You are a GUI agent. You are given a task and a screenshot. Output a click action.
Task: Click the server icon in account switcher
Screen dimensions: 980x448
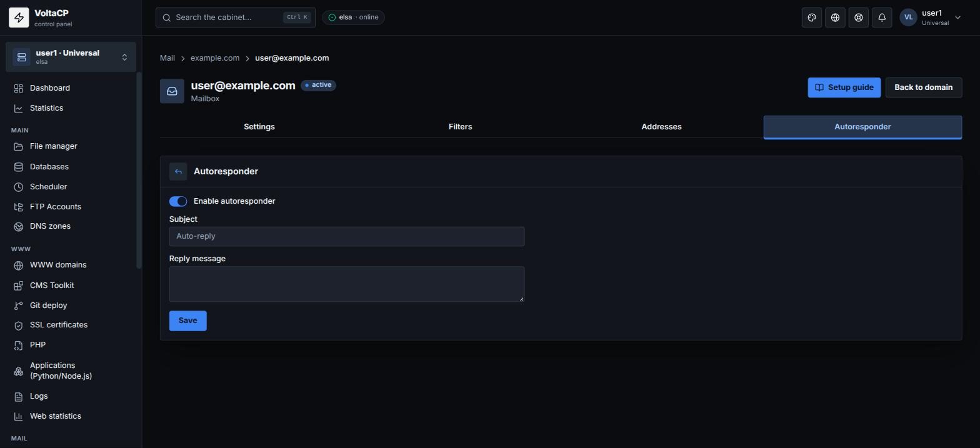pos(21,57)
